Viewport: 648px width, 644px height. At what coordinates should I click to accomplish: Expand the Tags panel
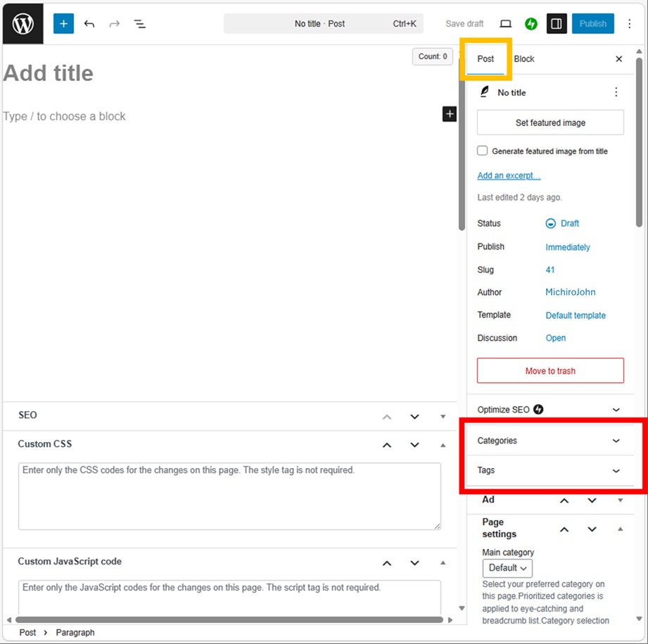549,470
